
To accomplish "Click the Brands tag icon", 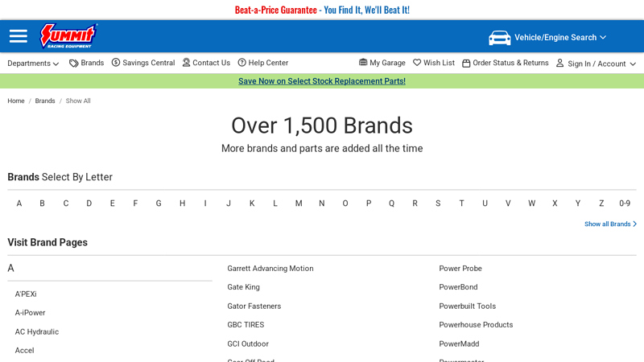I will click(x=74, y=63).
